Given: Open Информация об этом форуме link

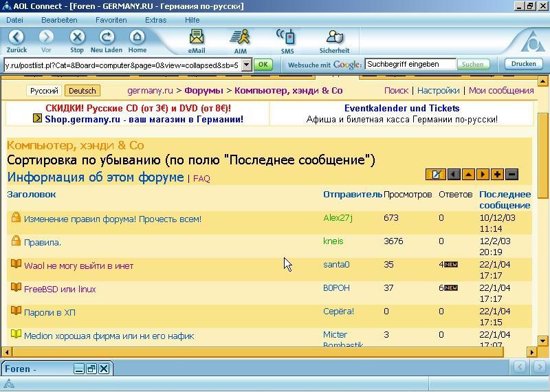Looking at the screenshot, I should (x=96, y=177).
